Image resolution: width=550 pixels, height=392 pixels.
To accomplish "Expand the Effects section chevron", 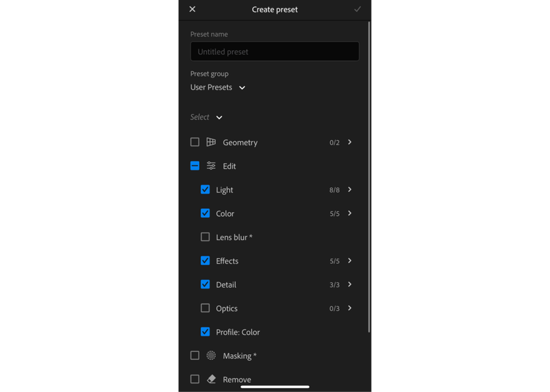I will coord(349,260).
